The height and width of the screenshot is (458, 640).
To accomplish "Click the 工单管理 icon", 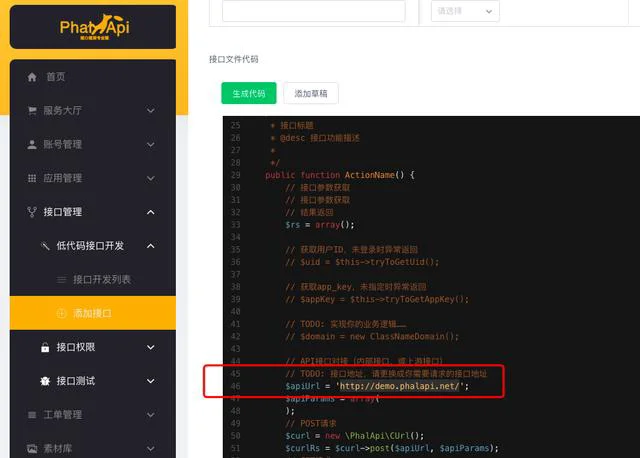I will point(32,415).
